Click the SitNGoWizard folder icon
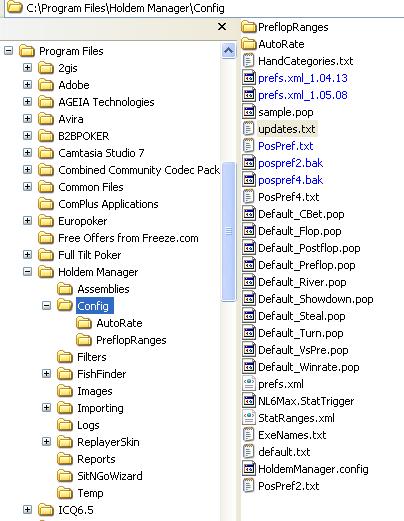This screenshot has height=521, width=404. point(65,476)
